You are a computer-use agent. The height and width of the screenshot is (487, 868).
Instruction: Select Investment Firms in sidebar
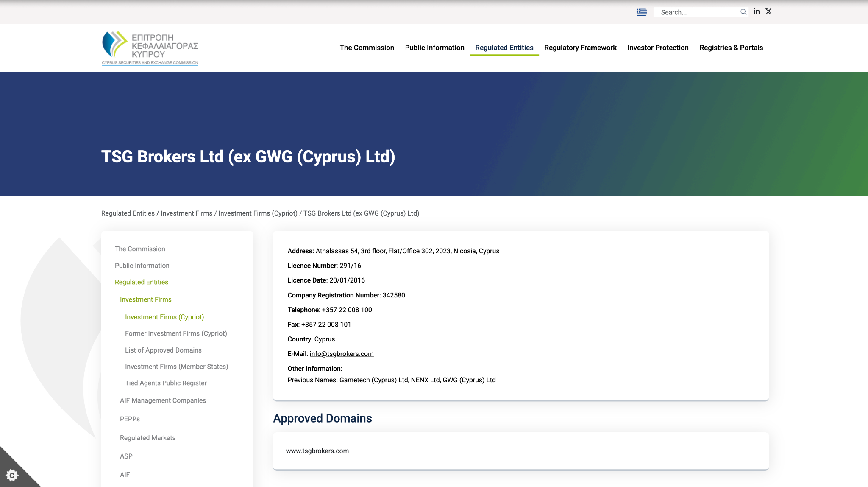click(x=146, y=299)
